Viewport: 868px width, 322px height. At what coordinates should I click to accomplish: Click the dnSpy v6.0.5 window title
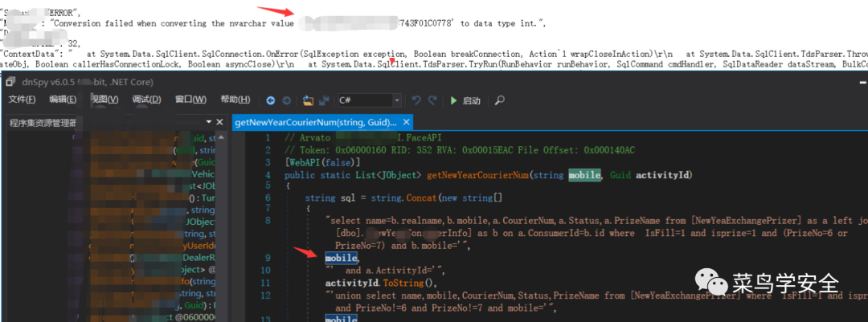[x=87, y=83]
